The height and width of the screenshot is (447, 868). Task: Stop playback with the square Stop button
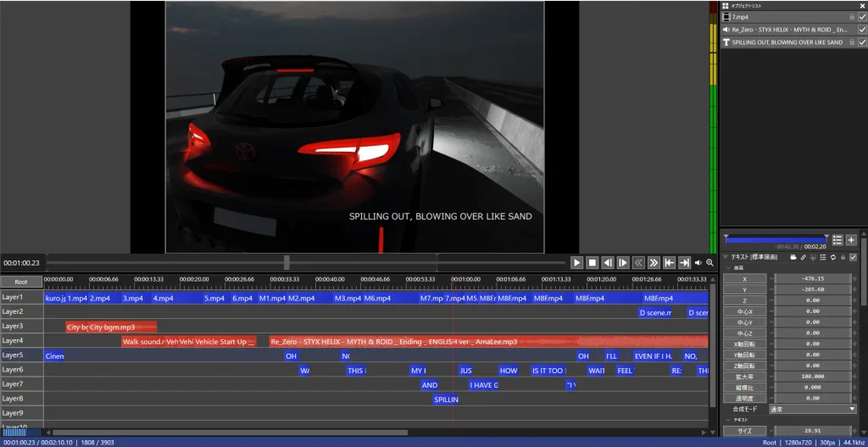coord(593,263)
